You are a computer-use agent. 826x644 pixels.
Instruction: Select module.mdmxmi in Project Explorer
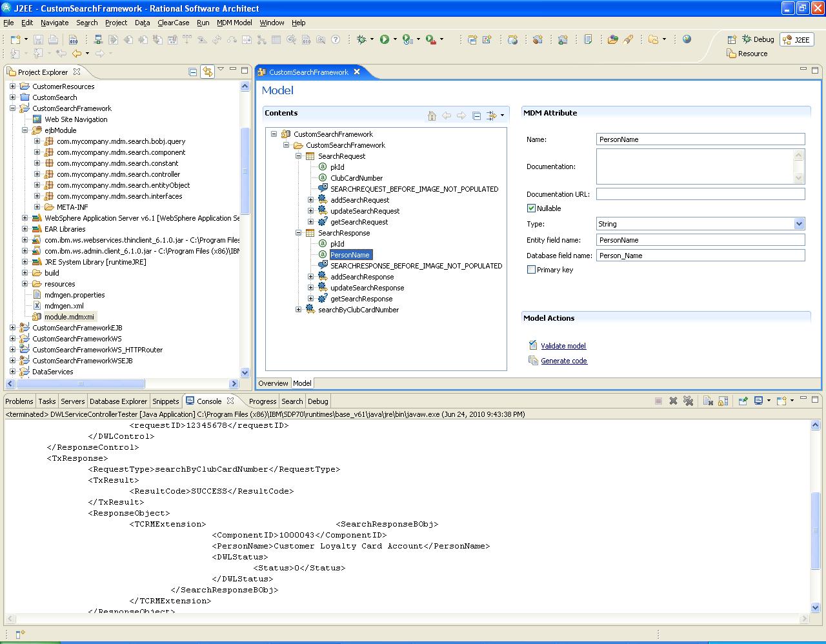70,317
